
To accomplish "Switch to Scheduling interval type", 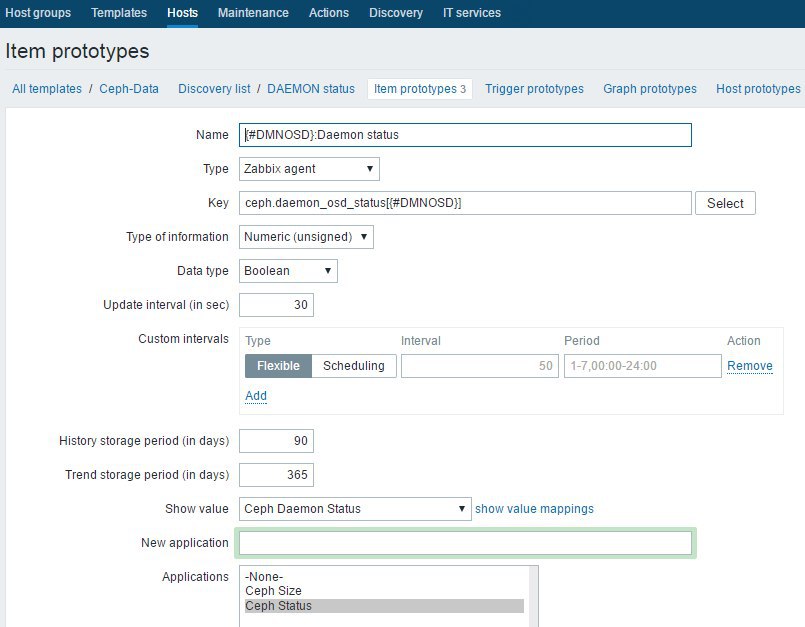I will [x=354, y=366].
